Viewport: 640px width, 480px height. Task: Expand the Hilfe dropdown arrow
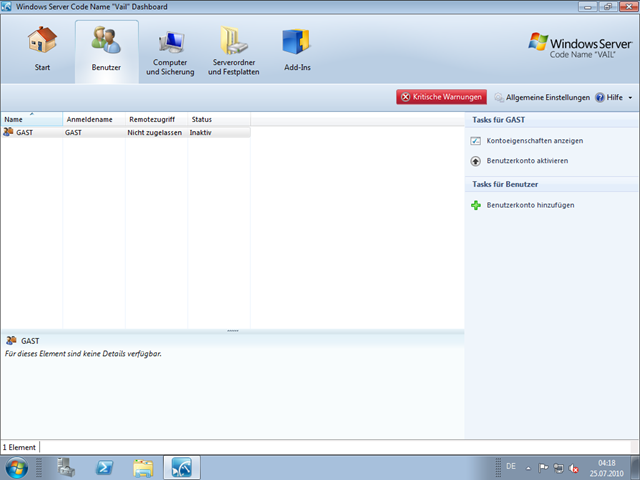click(x=630, y=98)
